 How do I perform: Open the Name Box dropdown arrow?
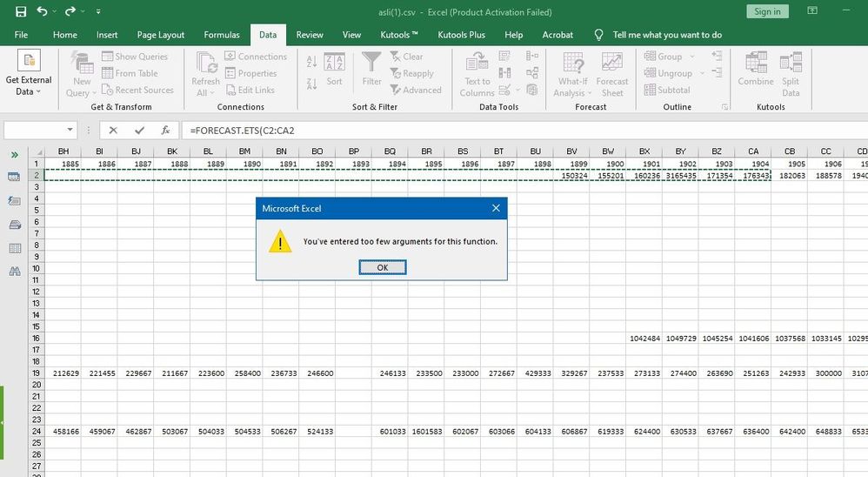pos(70,131)
